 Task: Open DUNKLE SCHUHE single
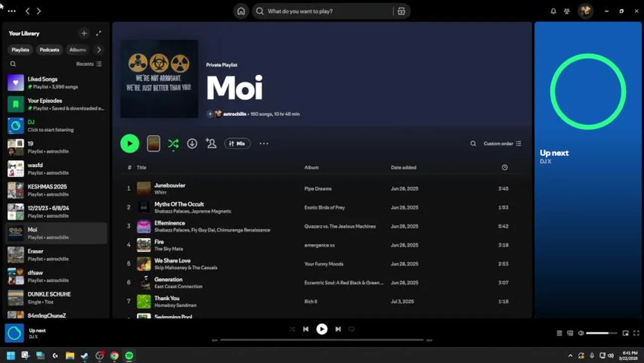56,297
